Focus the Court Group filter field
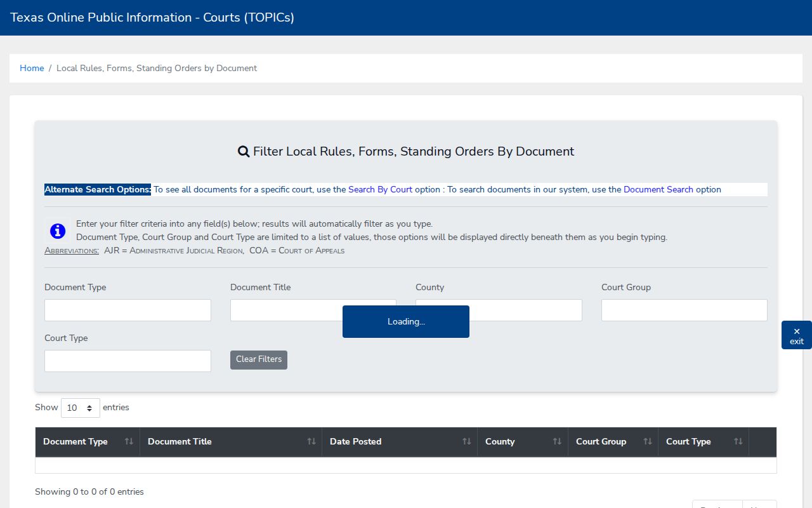Image resolution: width=812 pixels, height=508 pixels. [x=684, y=311]
